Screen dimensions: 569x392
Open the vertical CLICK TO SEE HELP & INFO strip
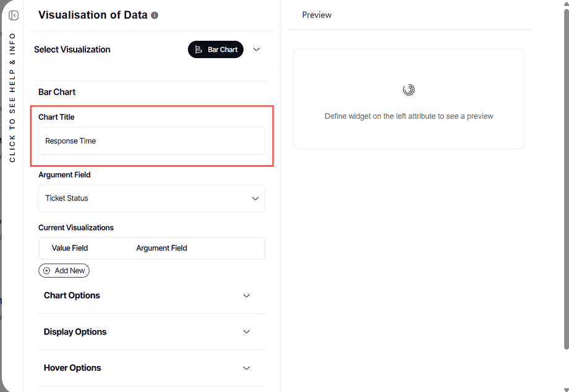click(12, 98)
